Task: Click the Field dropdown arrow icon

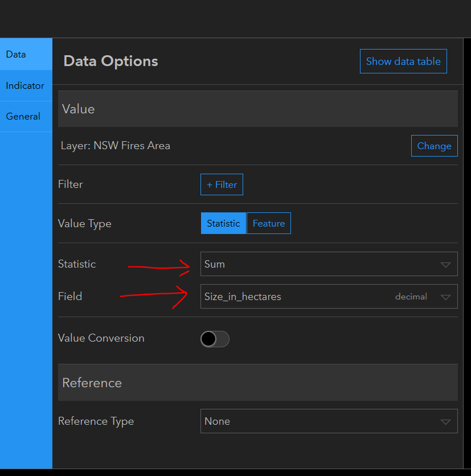Action: tap(445, 297)
